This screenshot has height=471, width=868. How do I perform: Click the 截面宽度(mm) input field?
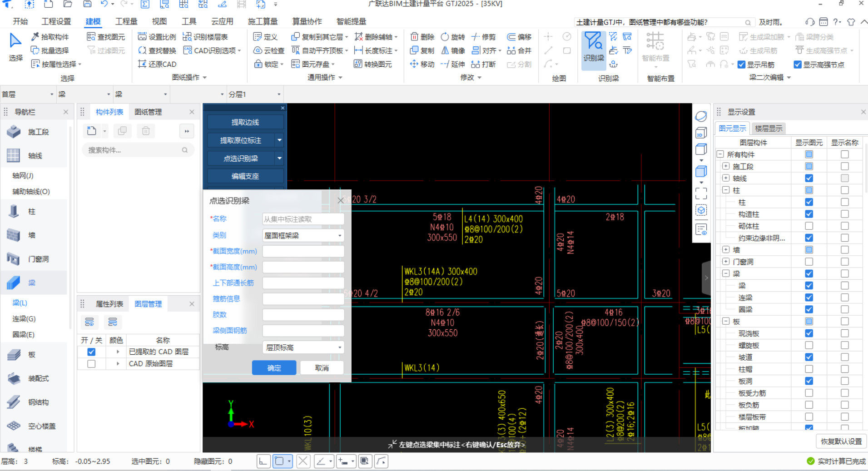tap(303, 251)
